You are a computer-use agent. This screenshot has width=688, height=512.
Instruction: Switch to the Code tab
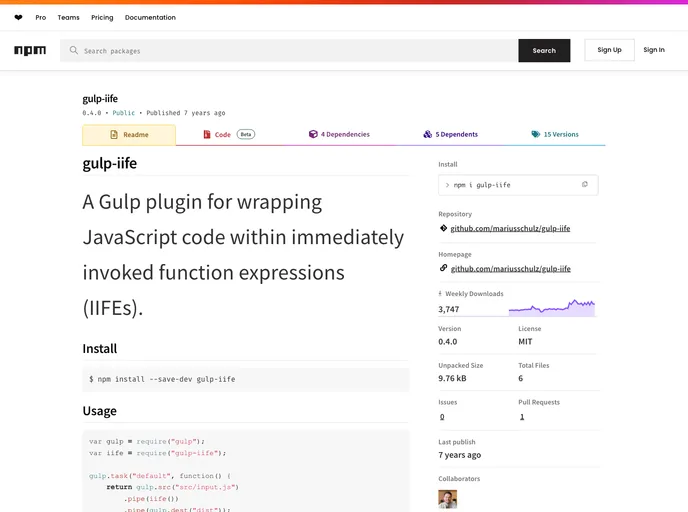pos(229,134)
